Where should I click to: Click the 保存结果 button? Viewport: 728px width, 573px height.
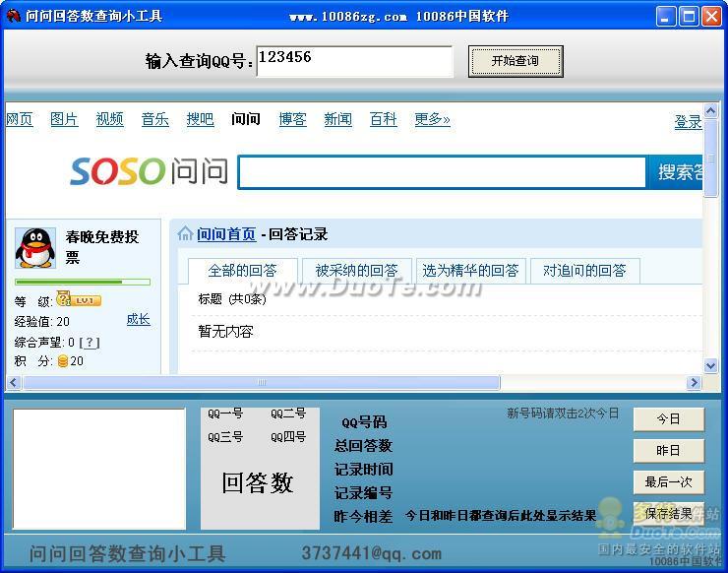tap(669, 514)
